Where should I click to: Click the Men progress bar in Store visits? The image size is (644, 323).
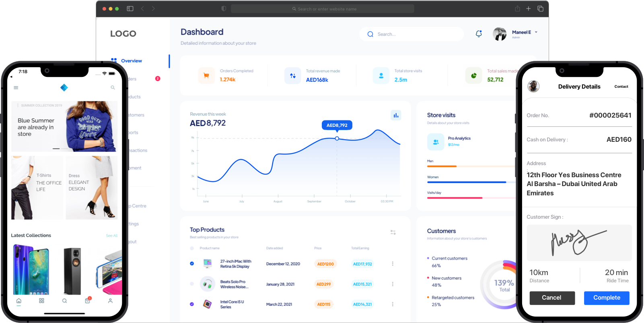tap(471, 166)
